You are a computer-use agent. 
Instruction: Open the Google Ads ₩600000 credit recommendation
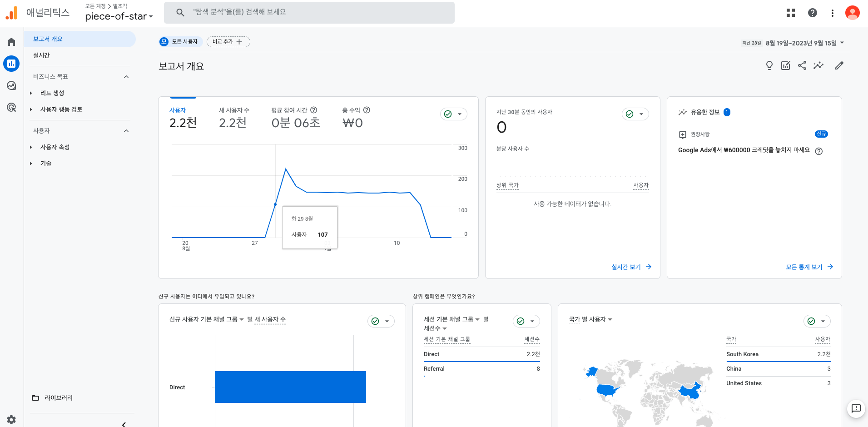click(x=744, y=150)
